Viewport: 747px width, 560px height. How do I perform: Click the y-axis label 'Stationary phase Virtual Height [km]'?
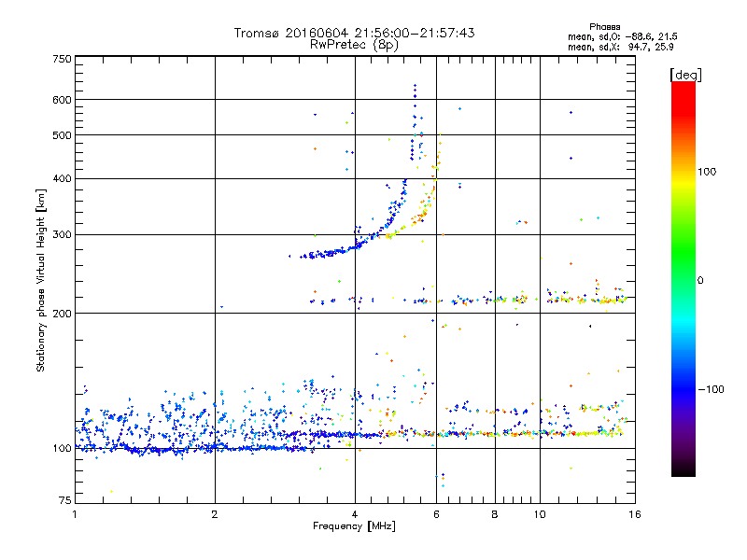[41, 281]
